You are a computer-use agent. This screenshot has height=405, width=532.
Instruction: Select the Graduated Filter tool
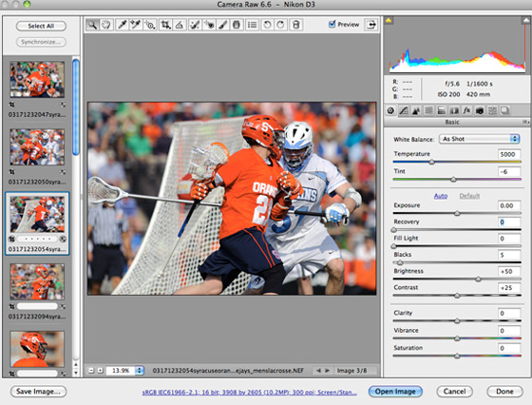pos(237,25)
